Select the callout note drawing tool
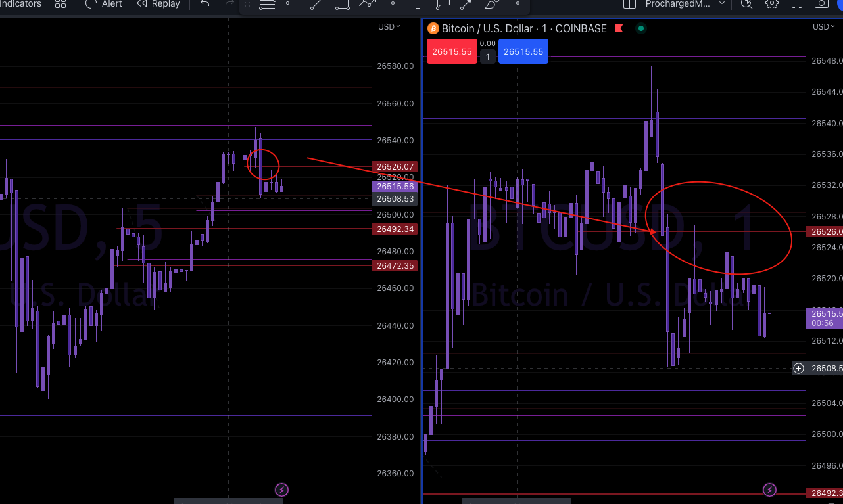The width and height of the screenshot is (843, 504). click(443, 5)
